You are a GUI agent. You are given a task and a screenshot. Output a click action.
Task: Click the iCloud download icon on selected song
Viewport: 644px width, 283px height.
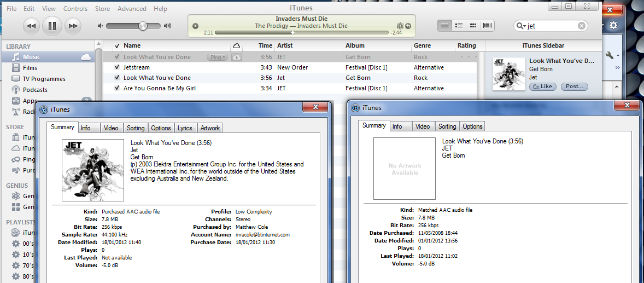tap(236, 57)
